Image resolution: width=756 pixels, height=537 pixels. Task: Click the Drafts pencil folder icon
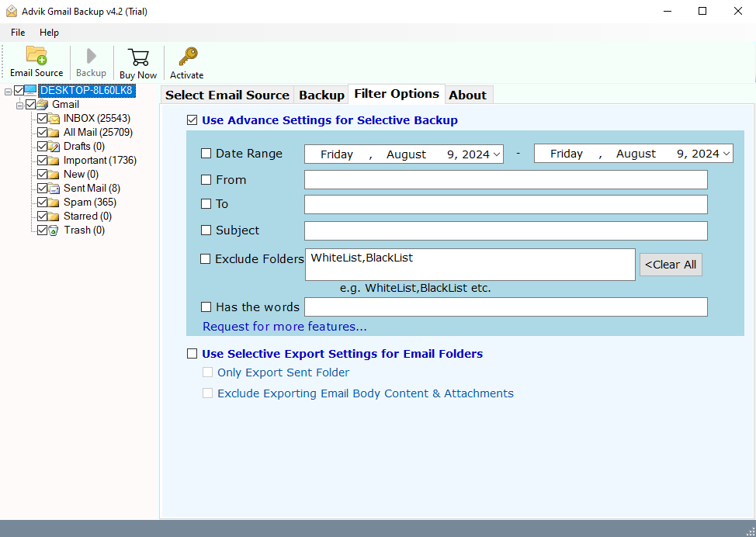(54, 147)
